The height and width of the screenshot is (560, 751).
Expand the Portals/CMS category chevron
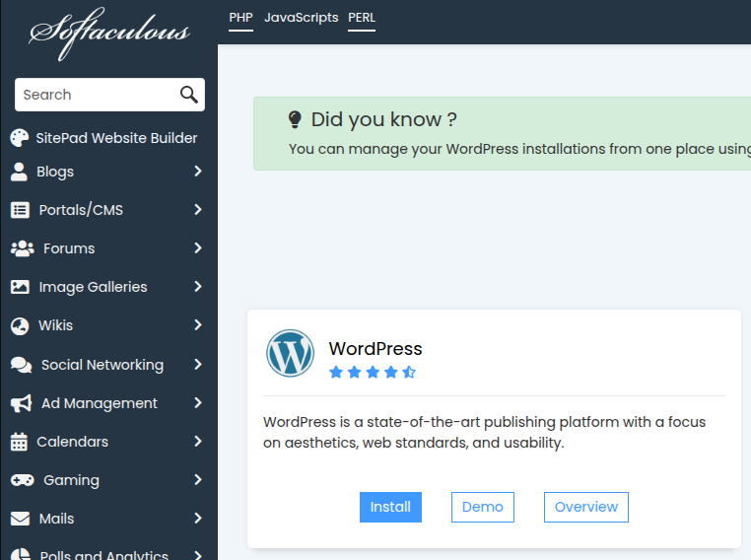[198, 210]
